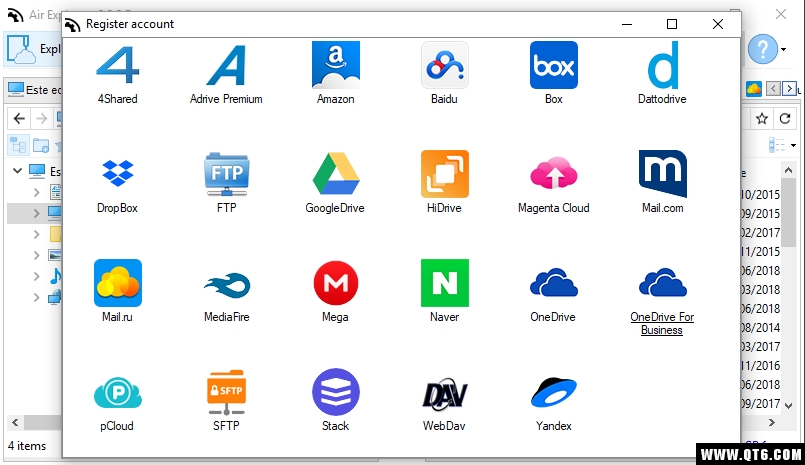Select Baidu cloud service
Viewport: 805px width, 465px height.
(x=445, y=74)
